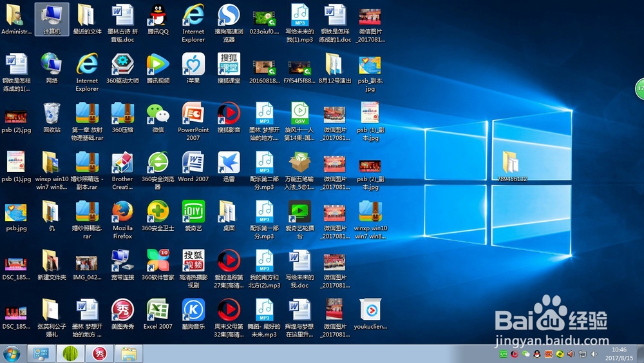
Task: Select the psb (2).jpg thumbnail
Action: [17, 121]
